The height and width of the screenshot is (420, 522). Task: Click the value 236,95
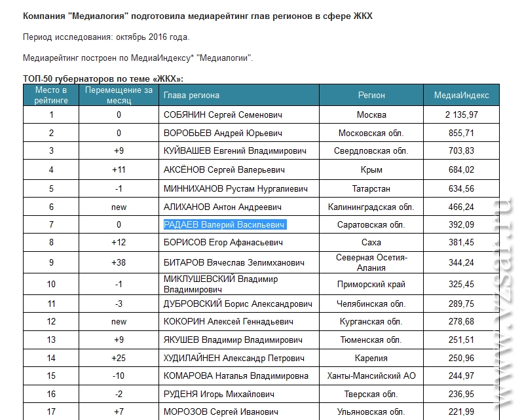click(x=461, y=394)
